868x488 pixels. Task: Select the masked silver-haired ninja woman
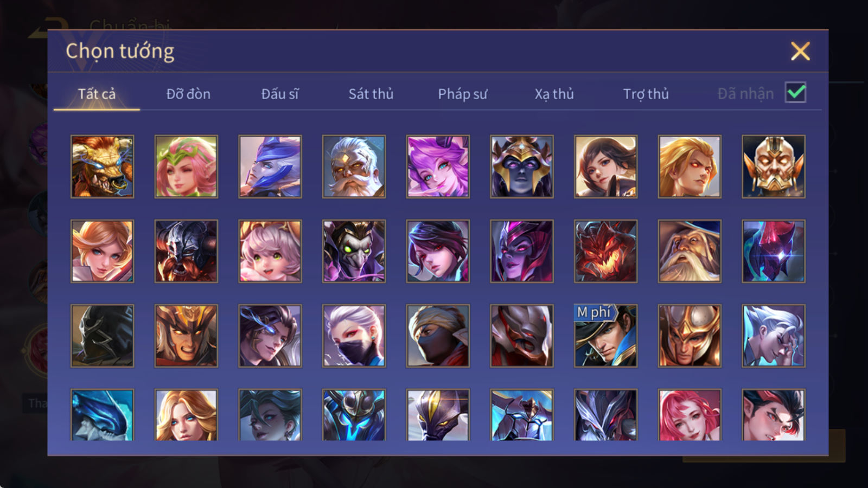click(354, 336)
